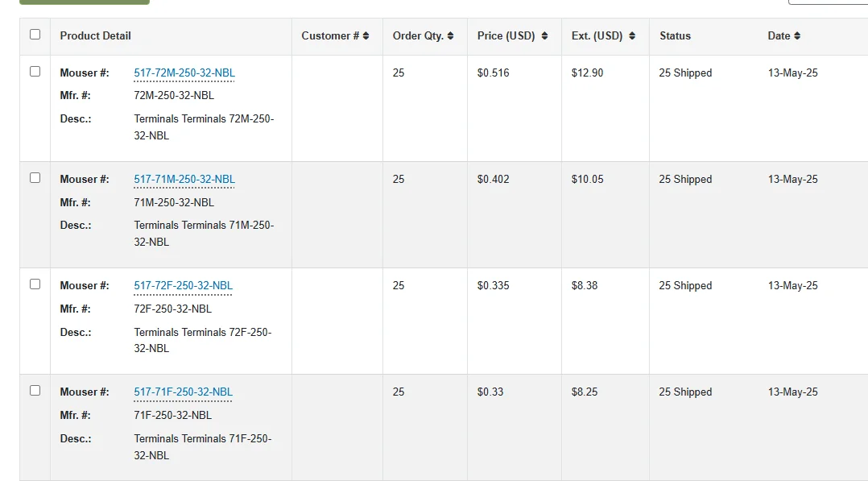Open Mouser part link 517-71M-250-32-NBL
This screenshot has height=481, width=868.
point(184,179)
